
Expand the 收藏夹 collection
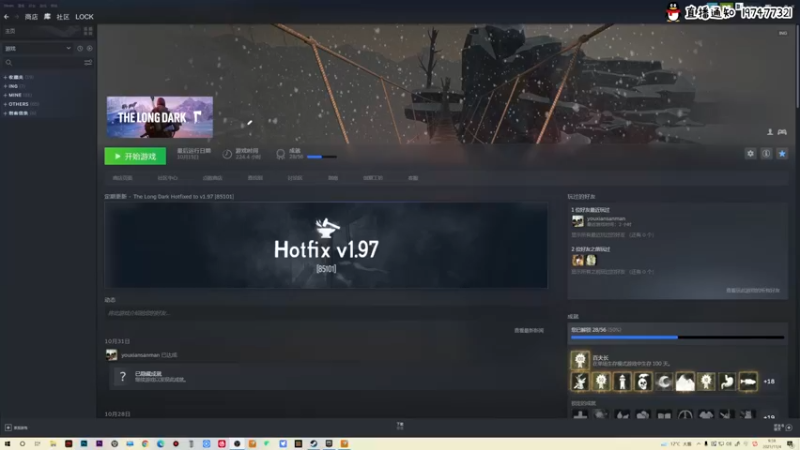coord(18,77)
